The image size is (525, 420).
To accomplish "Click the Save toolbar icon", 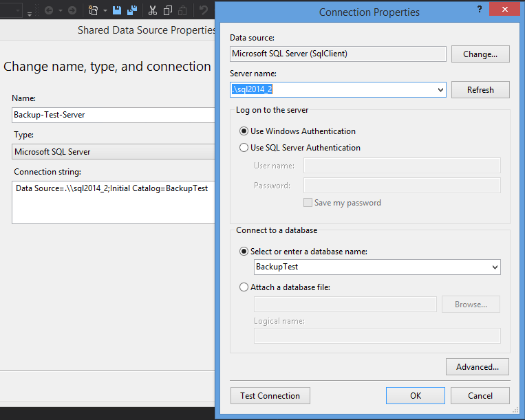I will [x=117, y=10].
